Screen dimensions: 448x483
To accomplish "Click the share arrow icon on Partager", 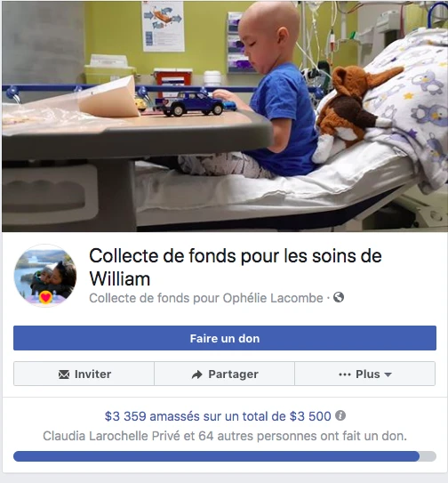I will pyautogui.click(x=196, y=374).
